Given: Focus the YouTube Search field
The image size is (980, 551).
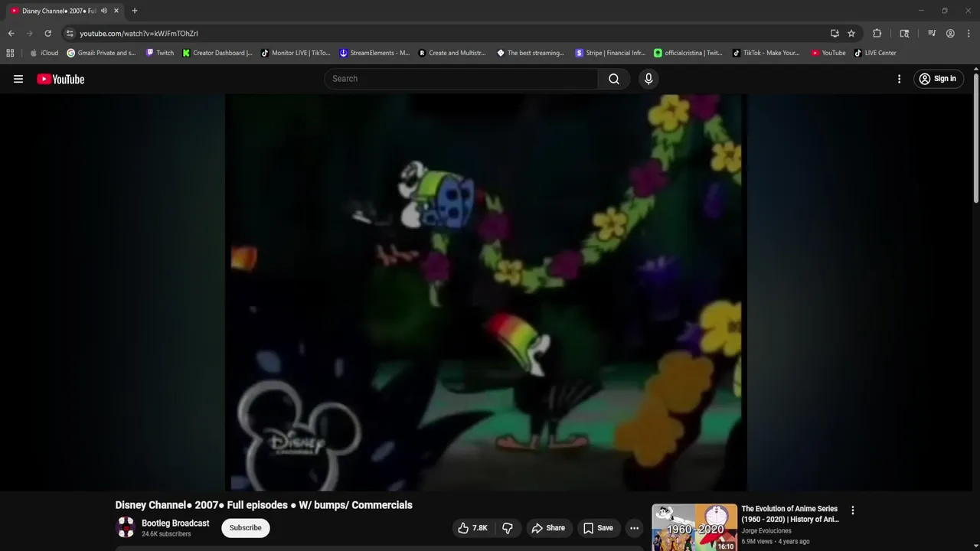Looking at the screenshot, I should (462, 79).
